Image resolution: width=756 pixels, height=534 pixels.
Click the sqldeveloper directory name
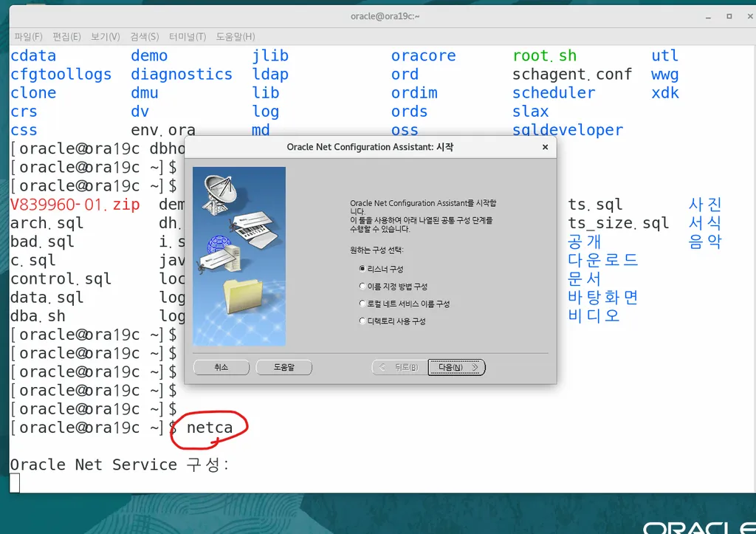click(x=568, y=130)
